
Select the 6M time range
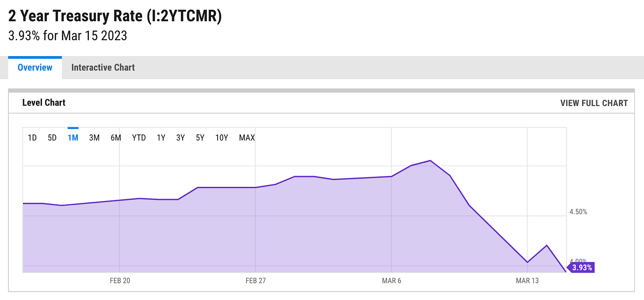[x=116, y=137]
